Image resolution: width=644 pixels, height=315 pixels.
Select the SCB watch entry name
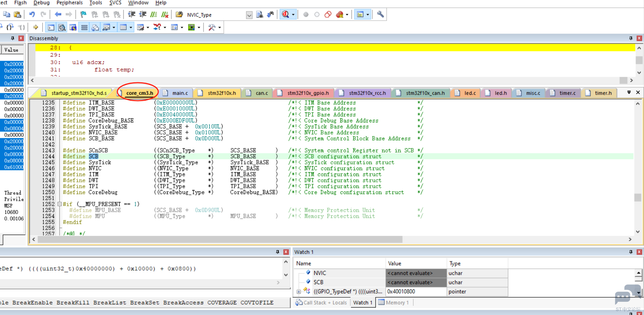coord(318,282)
